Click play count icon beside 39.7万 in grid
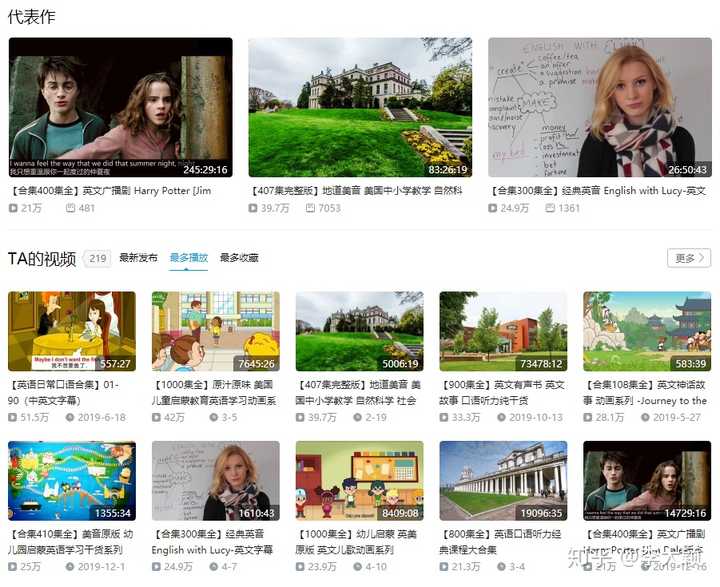 pyautogui.click(x=300, y=418)
